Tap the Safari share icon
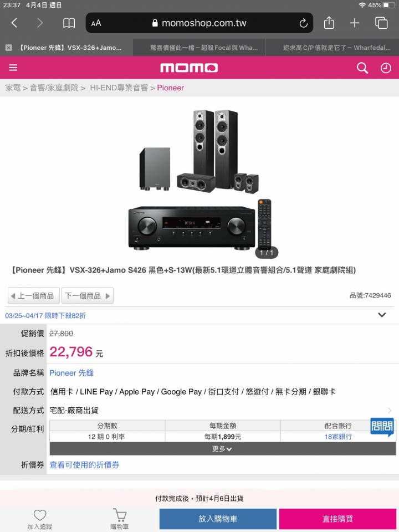Image resolution: width=399 pixels, height=532 pixels. pyautogui.click(x=329, y=23)
